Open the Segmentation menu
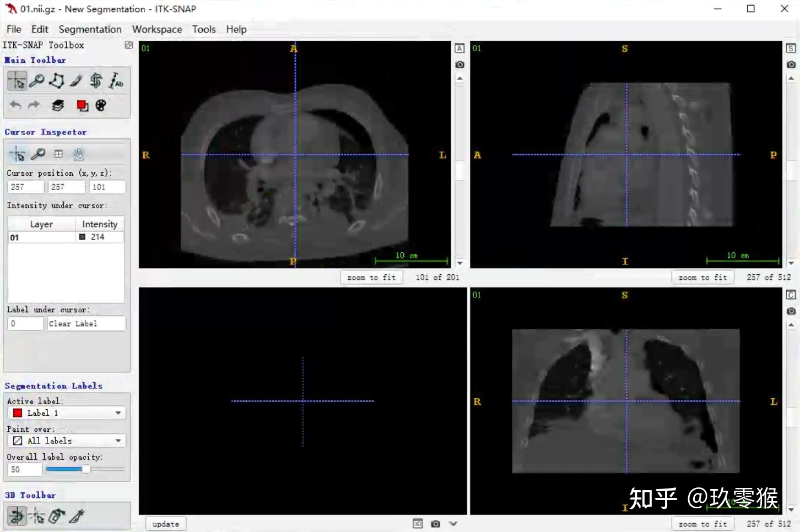Image resolution: width=800 pixels, height=532 pixels. coord(90,29)
